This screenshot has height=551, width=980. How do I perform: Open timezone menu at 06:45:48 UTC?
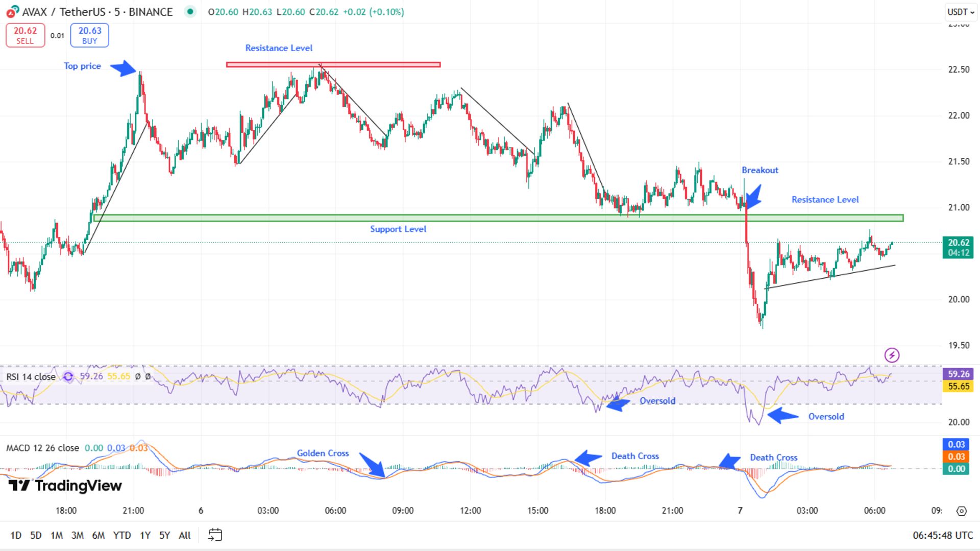[x=942, y=535]
